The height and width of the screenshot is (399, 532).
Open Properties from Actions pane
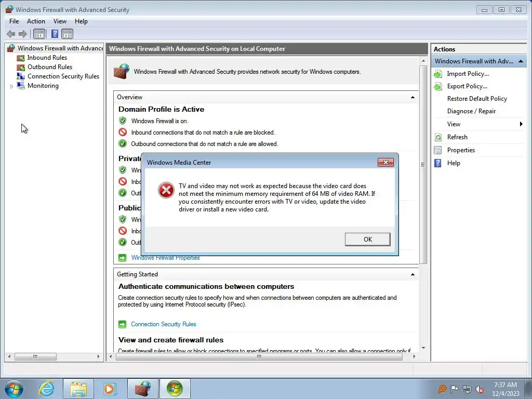click(x=461, y=150)
